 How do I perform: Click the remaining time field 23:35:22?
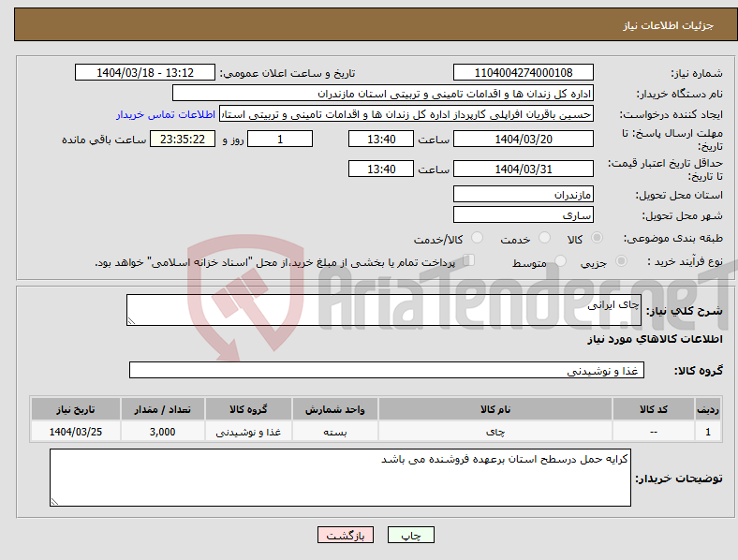[x=183, y=139]
